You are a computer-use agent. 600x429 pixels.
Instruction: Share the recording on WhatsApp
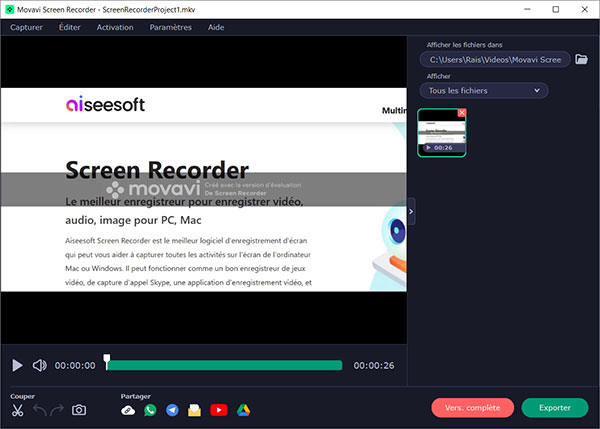[x=150, y=410]
